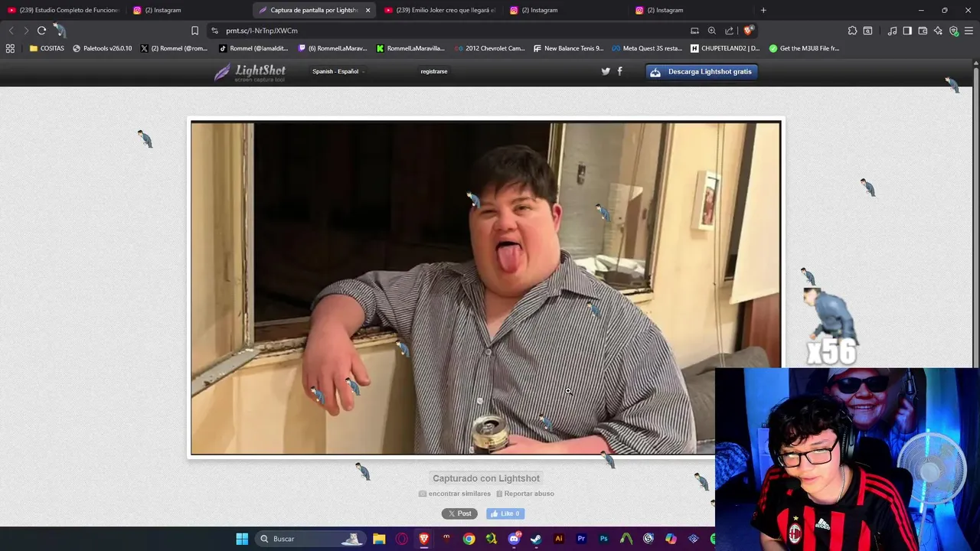
Task: Toggle the browser sidebar panel icon
Action: tap(907, 31)
